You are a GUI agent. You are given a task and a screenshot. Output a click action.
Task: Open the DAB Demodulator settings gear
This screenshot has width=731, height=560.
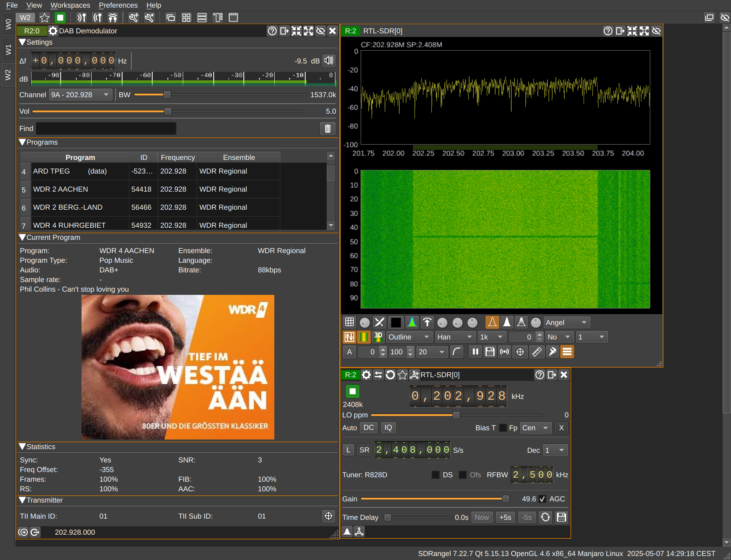[x=53, y=31]
